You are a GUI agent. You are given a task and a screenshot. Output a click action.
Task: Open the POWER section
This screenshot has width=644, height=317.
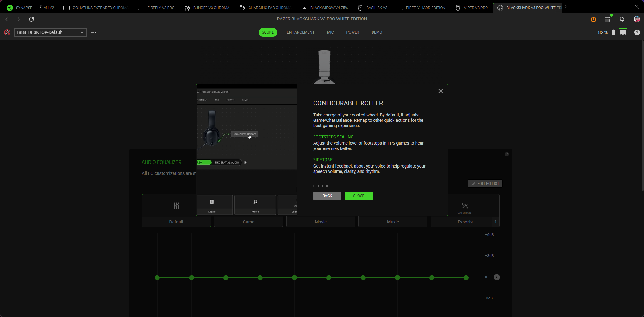coord(353,32)
